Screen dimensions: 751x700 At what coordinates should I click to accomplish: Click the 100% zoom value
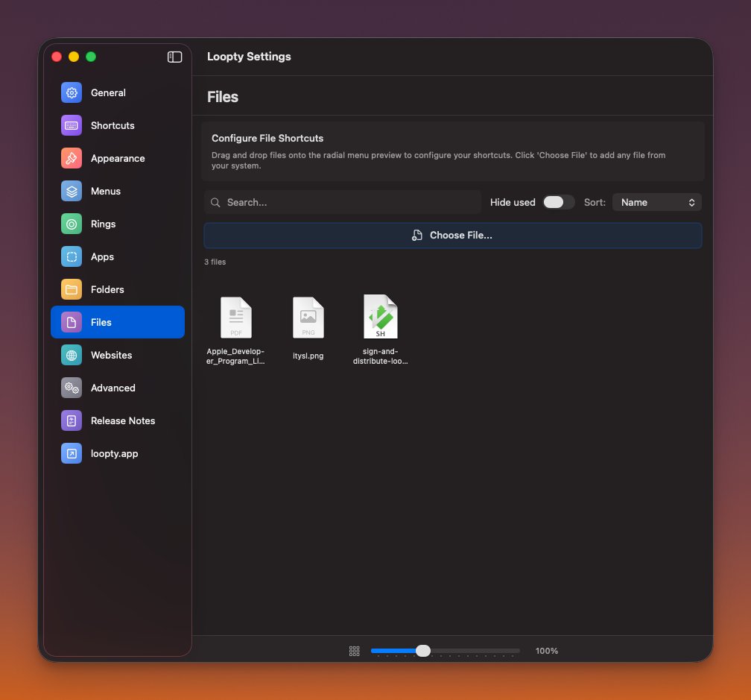pos(547,651)
